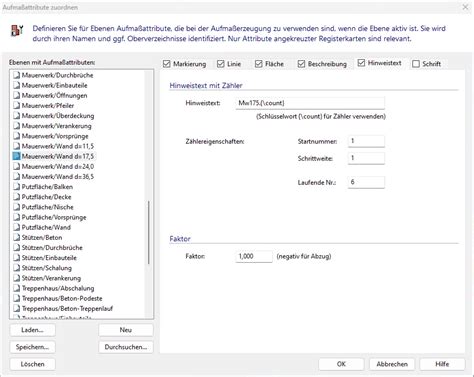Uncheck the Markierung tab checkbox
This screenshot has height=377, width=474.
click(167, 64)
